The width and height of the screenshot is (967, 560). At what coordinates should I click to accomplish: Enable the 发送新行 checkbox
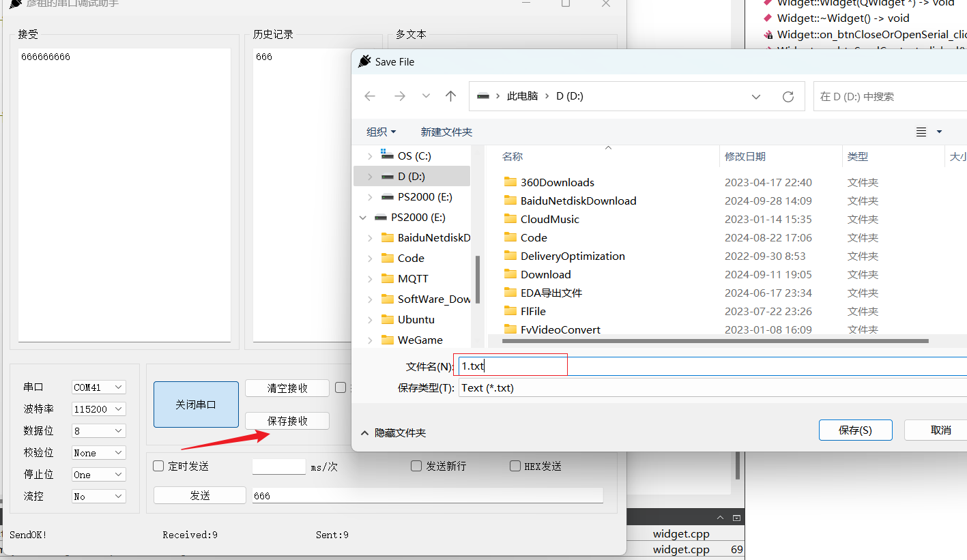pos(416,467)
